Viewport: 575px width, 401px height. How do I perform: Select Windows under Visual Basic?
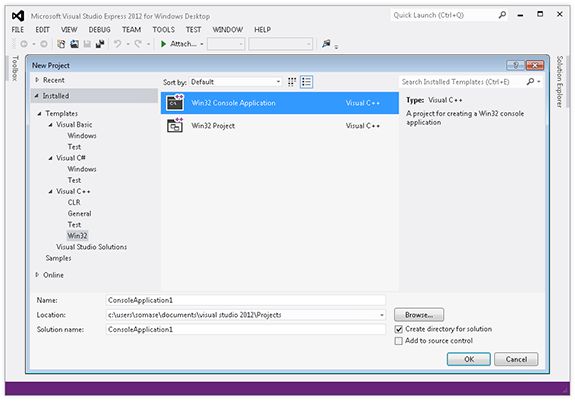[82, 136]
